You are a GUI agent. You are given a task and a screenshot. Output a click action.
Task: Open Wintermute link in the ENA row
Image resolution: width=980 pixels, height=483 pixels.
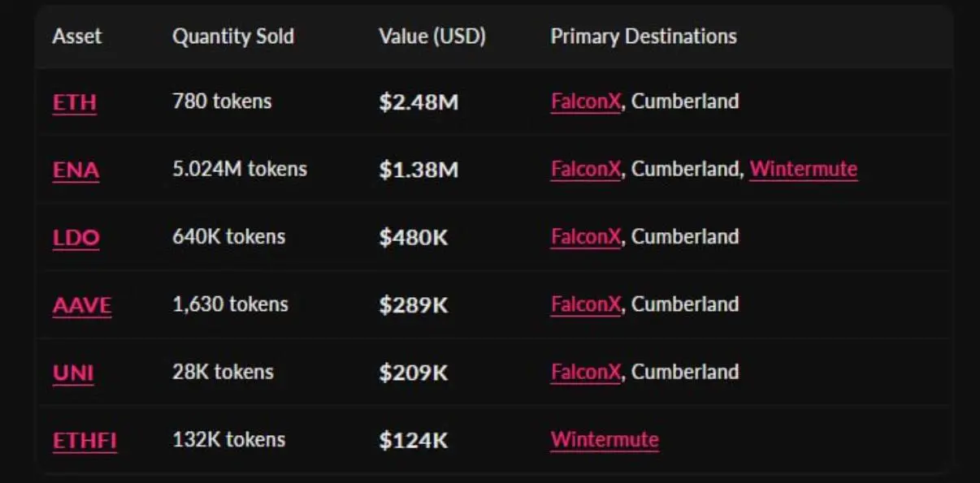click(x=803, y=169)
